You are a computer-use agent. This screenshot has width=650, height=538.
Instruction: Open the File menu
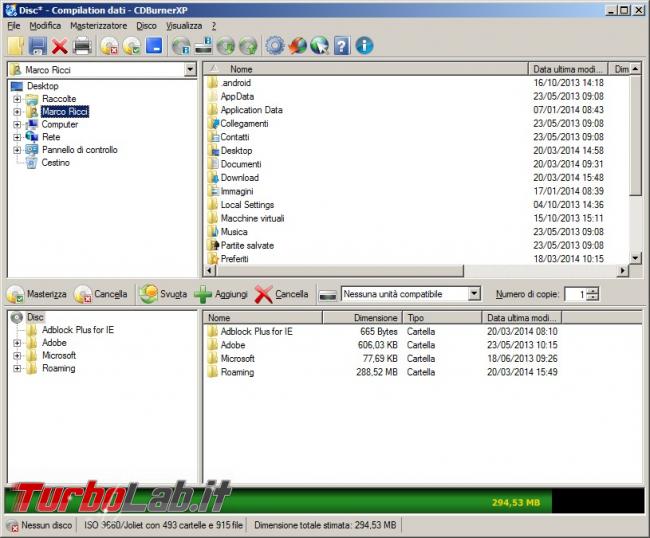pos(14,26)
